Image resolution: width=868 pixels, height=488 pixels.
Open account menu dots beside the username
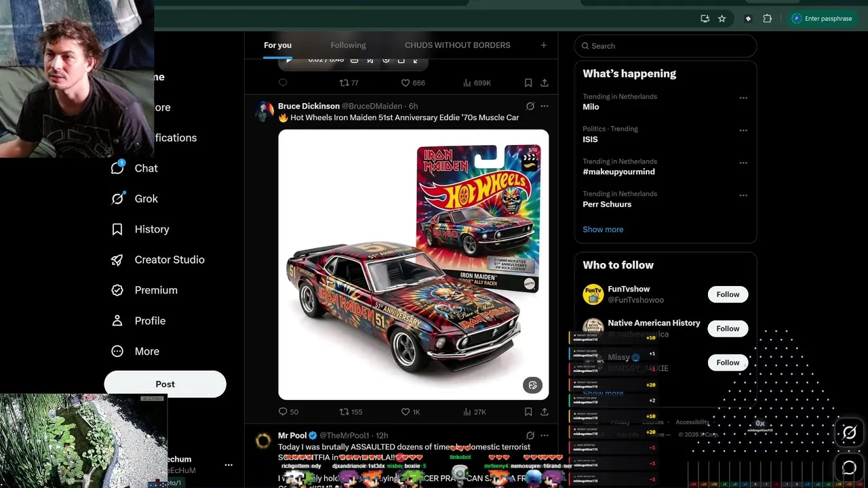click(229, 465)
